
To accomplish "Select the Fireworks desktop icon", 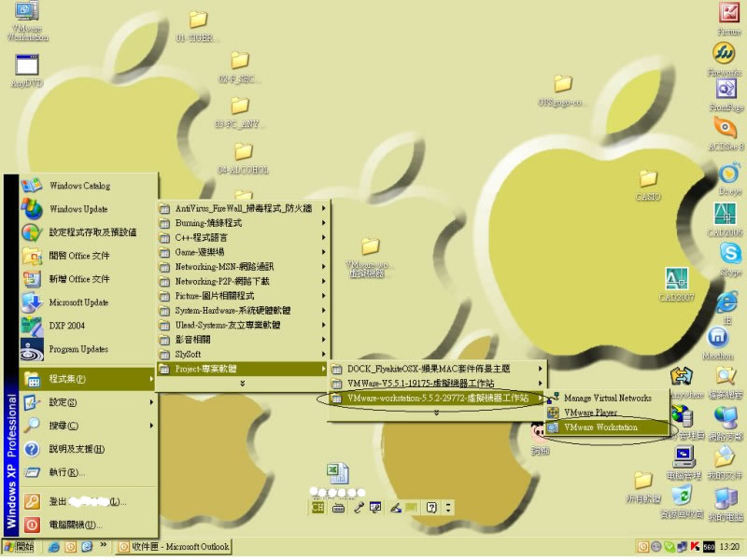I will tap(725, 59).
